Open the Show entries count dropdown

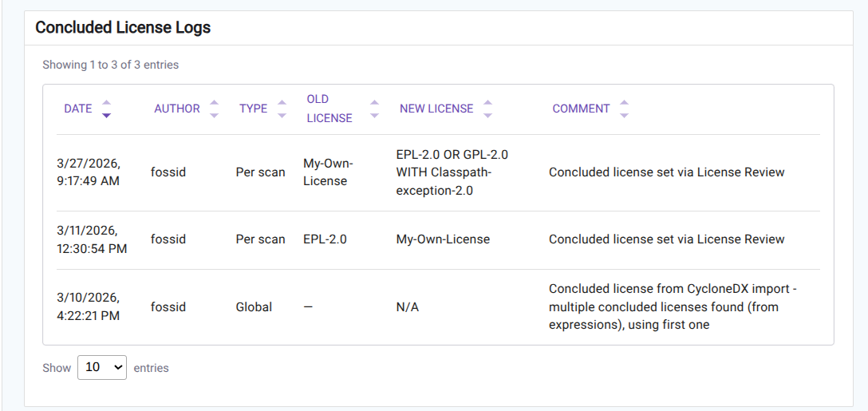point(102,367)
